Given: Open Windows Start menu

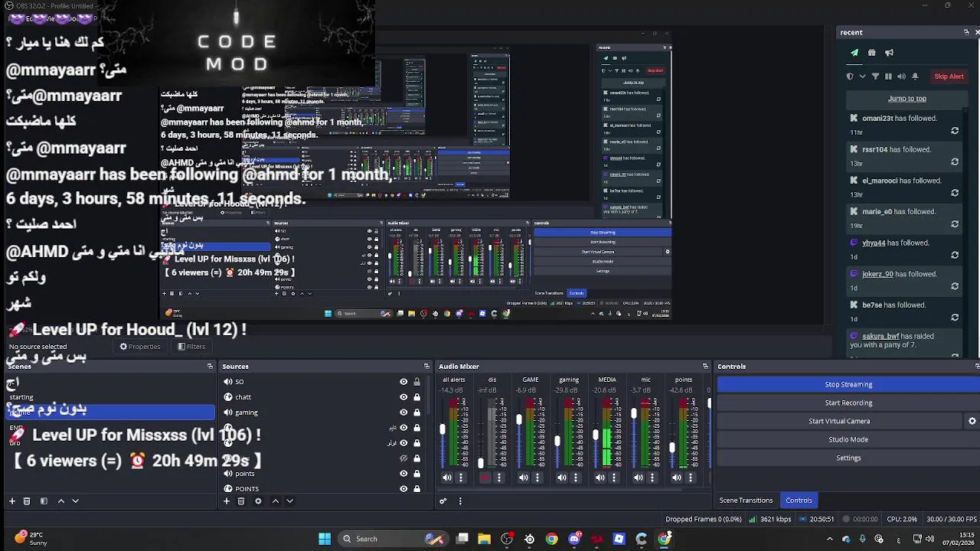Looking at the screenshot, I should click(x=325, y=539).
